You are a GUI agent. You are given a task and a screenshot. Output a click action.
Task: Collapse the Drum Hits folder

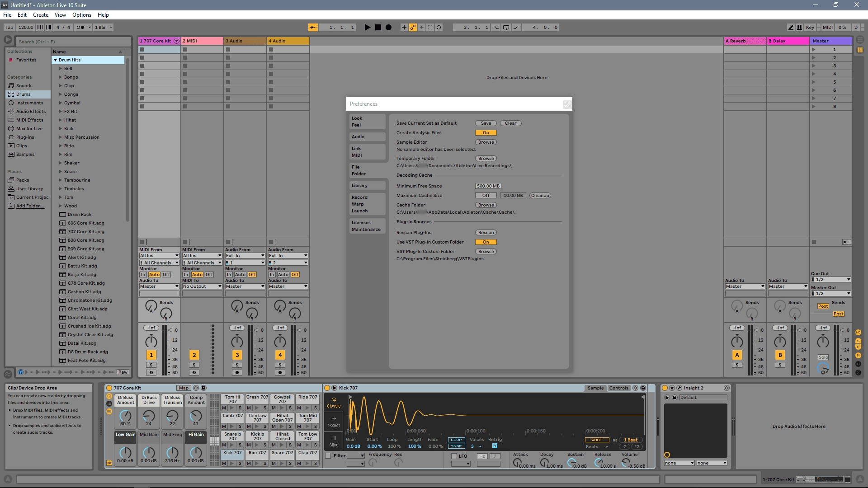pos(55,60)
